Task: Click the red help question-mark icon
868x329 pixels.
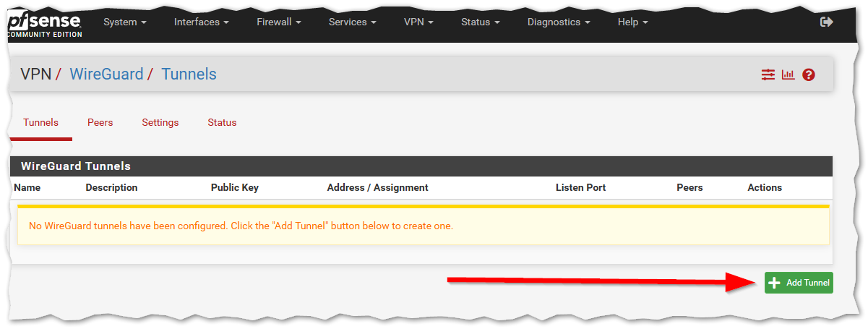Action: pos(809,74)
